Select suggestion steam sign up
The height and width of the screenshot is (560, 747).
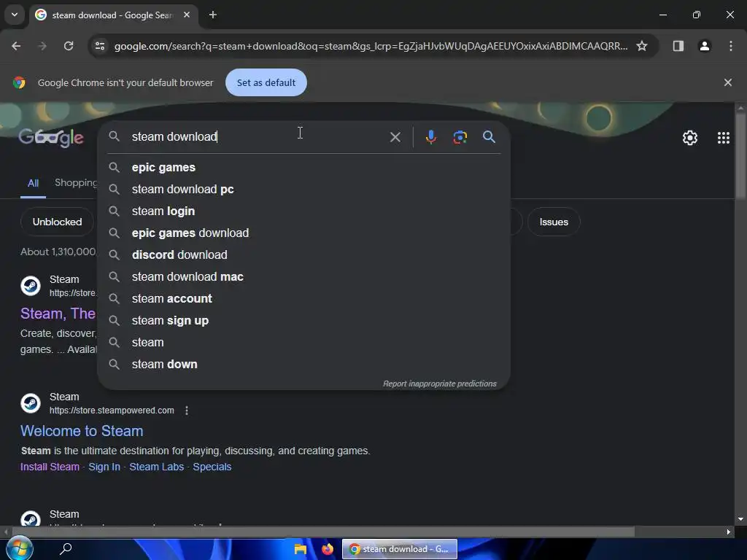point(303,321)
